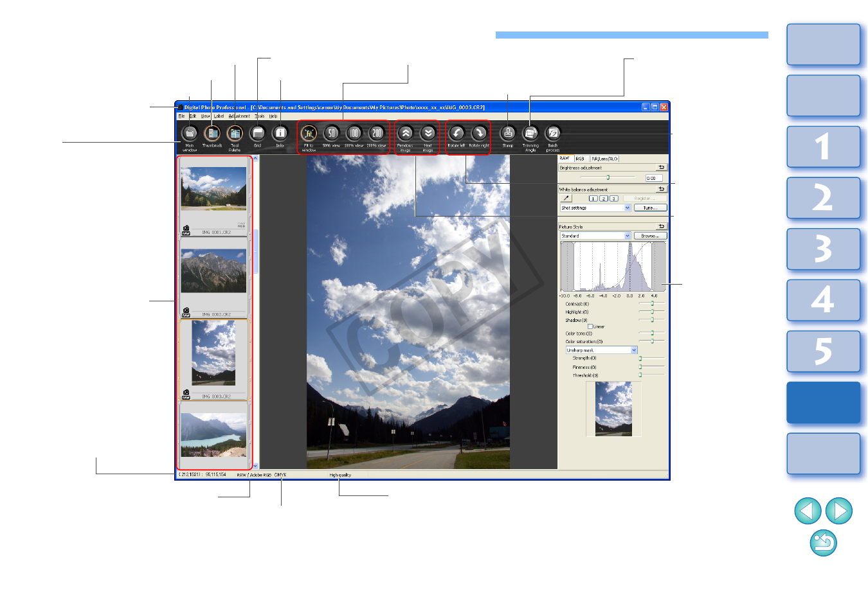Open the Stamp tool

508,134
